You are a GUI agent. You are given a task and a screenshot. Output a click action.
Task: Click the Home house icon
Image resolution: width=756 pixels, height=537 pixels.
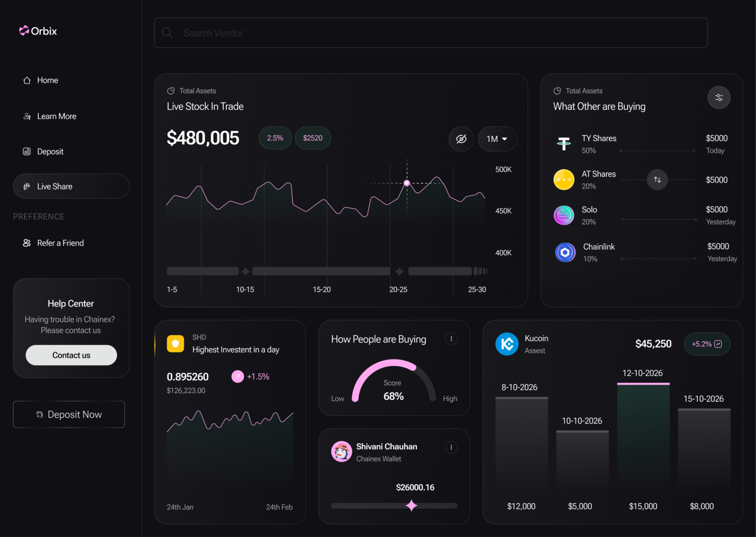coord(27,80)
